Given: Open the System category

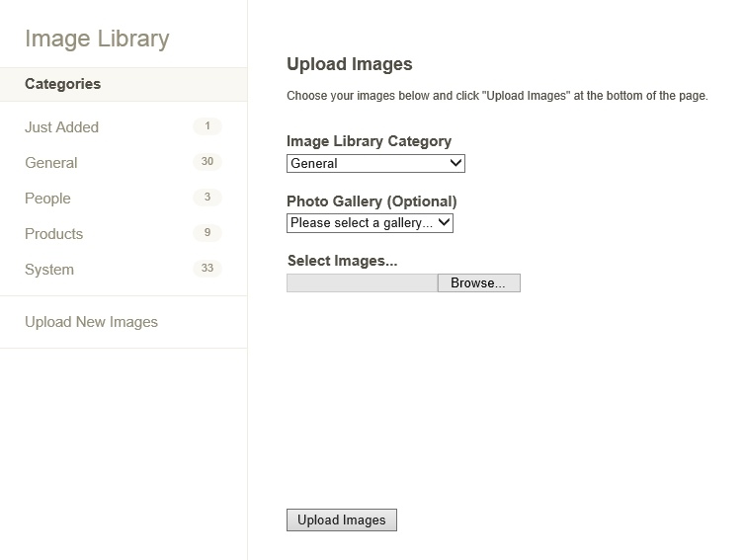Looking at the screenshot, I should click(49, 270).
